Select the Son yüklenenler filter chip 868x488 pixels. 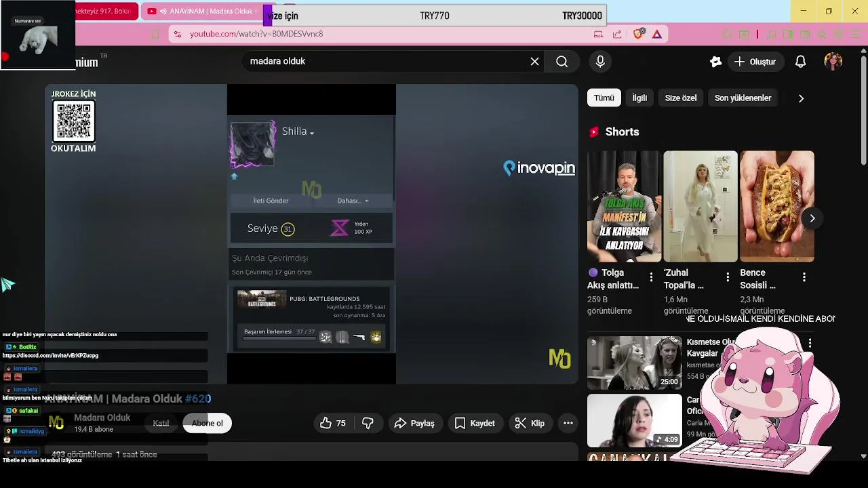743,98
